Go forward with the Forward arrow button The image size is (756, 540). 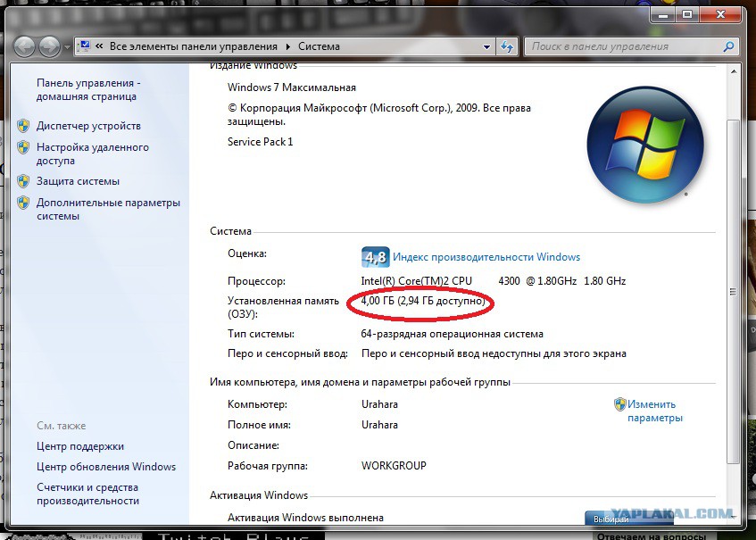pos(49,46)
